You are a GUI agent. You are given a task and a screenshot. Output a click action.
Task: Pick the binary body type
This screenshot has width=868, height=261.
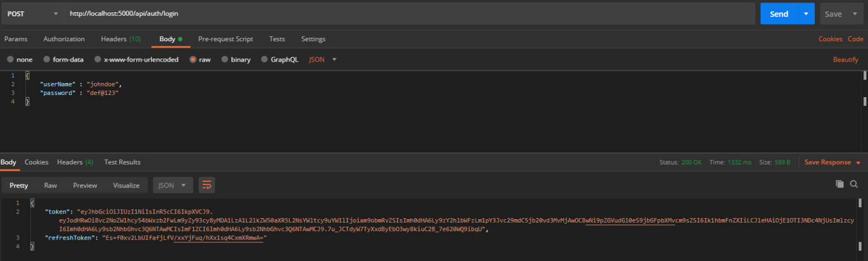(225, 59)
